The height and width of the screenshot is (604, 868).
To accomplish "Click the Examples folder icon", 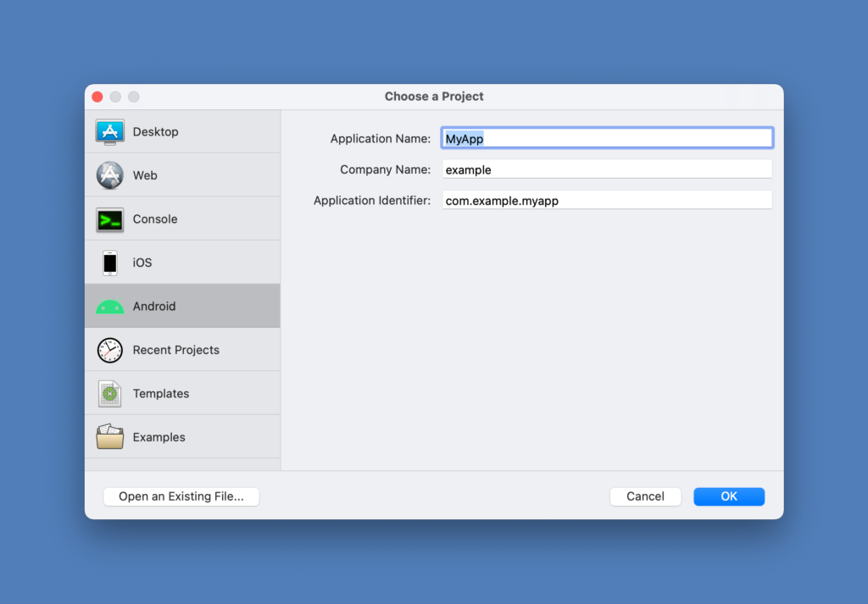I will click(109, 437).
